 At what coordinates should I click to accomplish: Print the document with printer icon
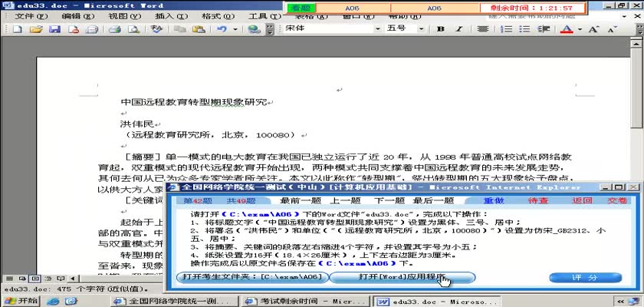114,29
